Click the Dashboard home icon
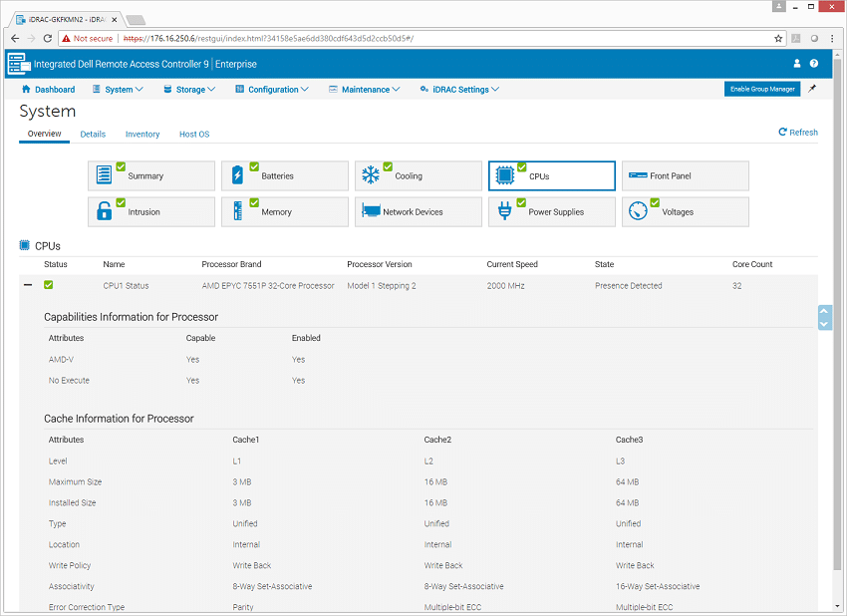 click(x=26, y=89)
